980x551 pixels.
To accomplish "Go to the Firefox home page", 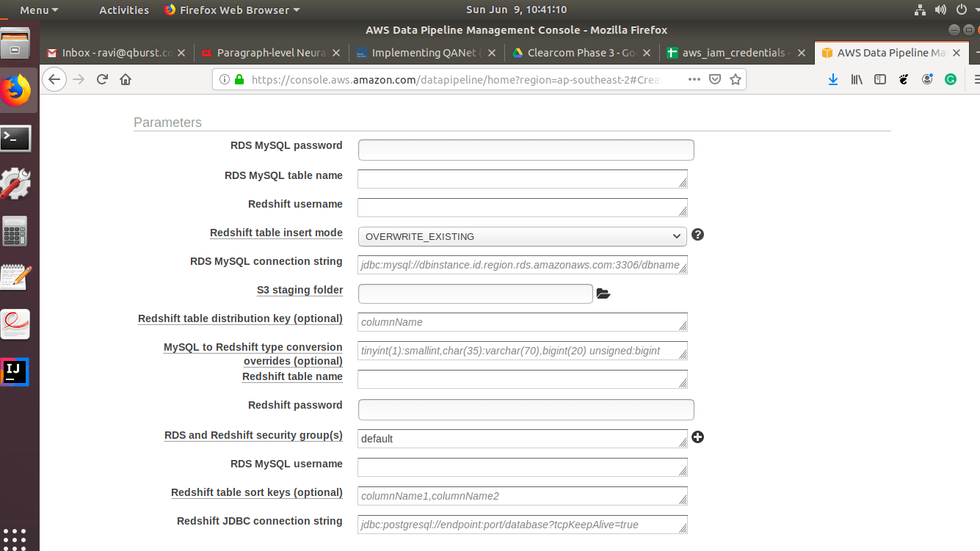I will [x=126, y=79].
